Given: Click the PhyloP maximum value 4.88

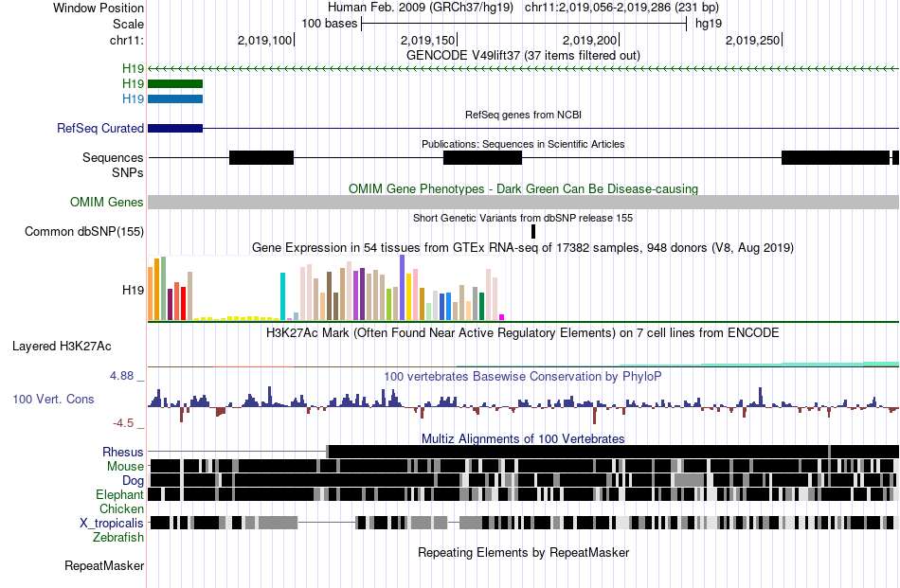Looking at the screenshot, I should (121, 376).
